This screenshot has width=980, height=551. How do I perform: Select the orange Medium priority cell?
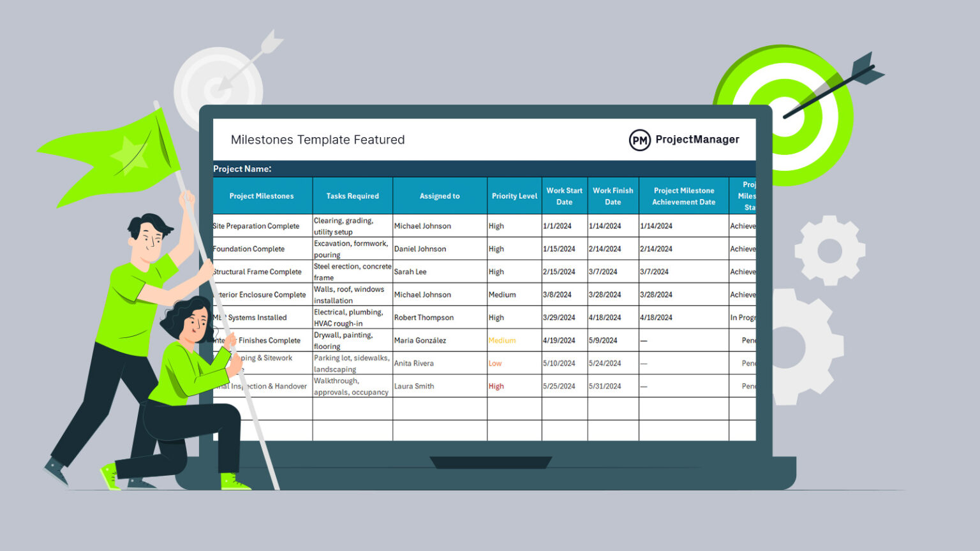pyautogui.click(x=503, y=340)
